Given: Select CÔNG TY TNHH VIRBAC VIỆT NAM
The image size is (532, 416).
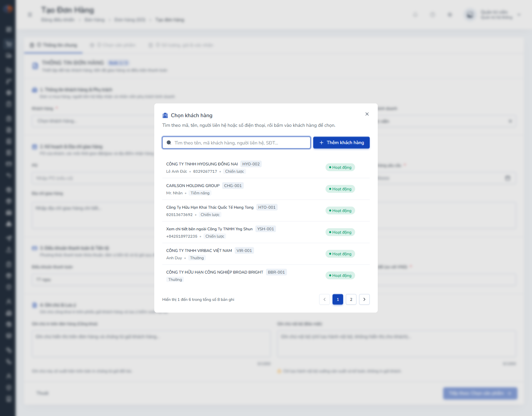Looking at the screenshot, I should point(266,254).
